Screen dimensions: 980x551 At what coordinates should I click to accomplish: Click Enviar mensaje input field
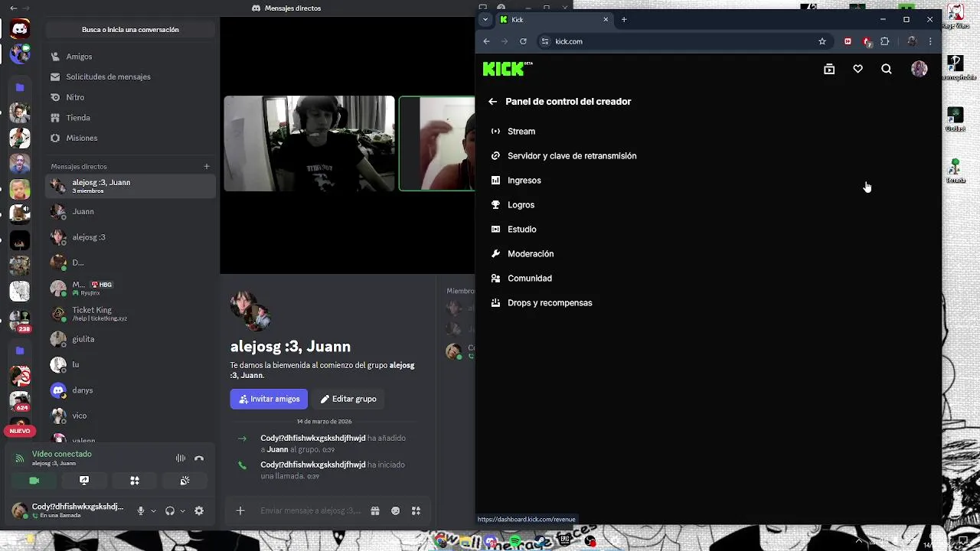tap(310, 511)
